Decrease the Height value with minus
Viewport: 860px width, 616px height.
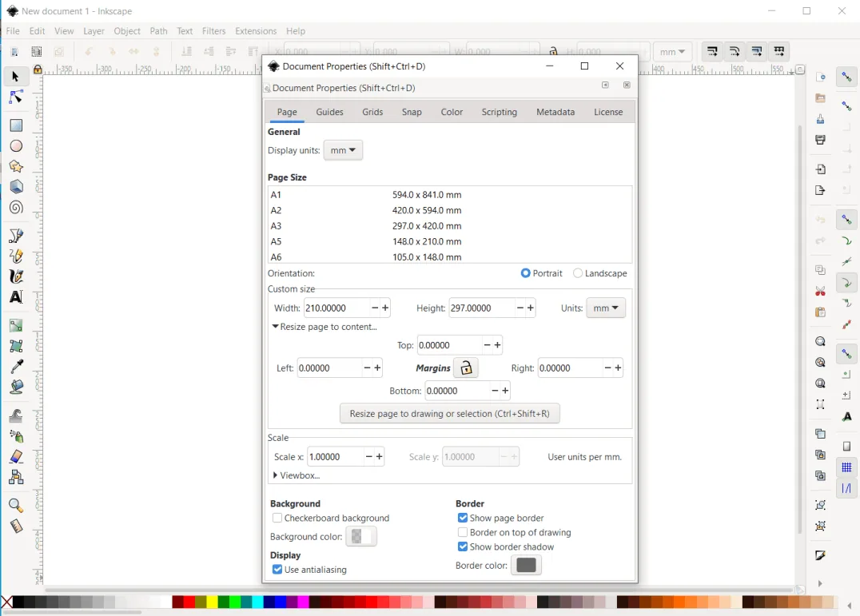[x=520, y=308]
